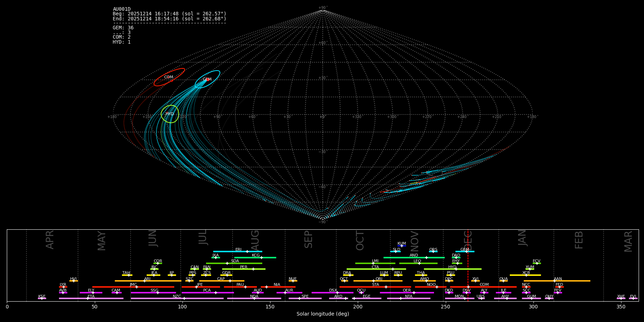Select the AAN shower label in timeline
This screenshot has width=644, height=322.
pos(558,279)
